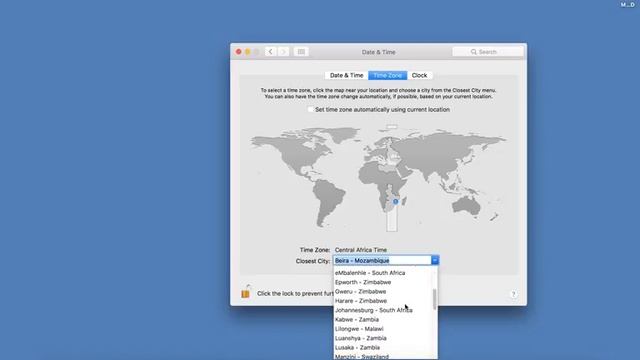Click Australia on the world map
The image size is (640, 360).
[466, 206]
